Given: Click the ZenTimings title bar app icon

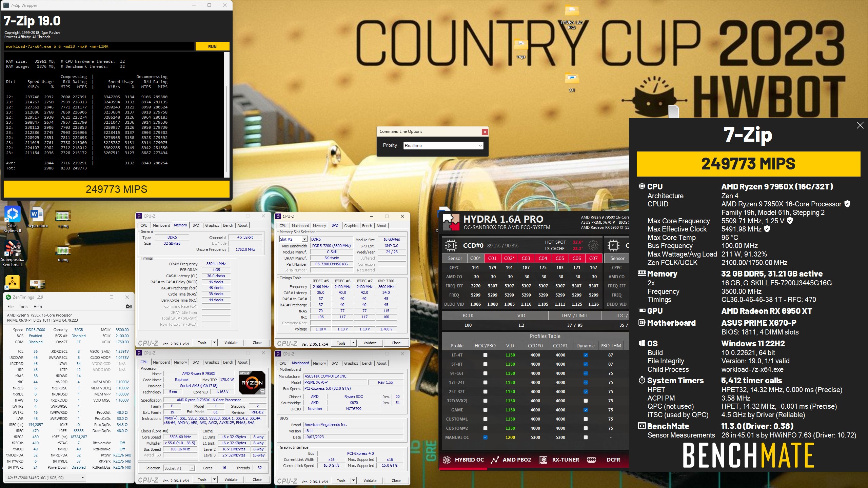Looking at the screenshot, I should 8,297.
